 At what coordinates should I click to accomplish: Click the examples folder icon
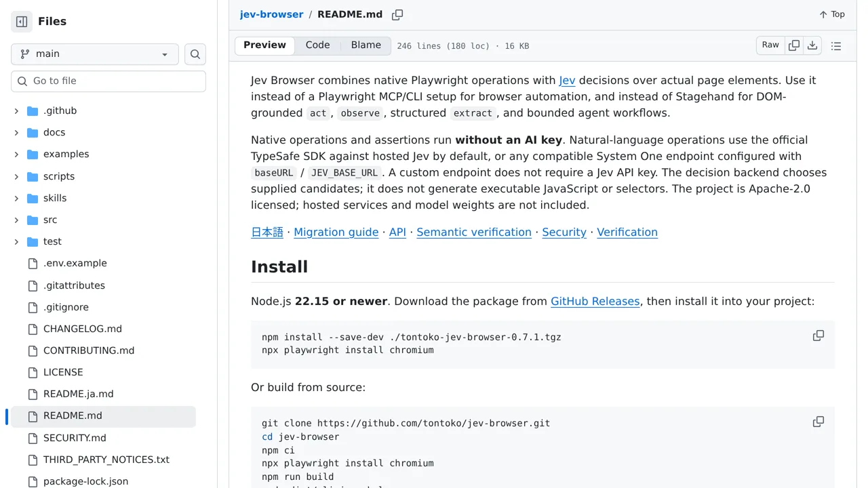point(33,154)
